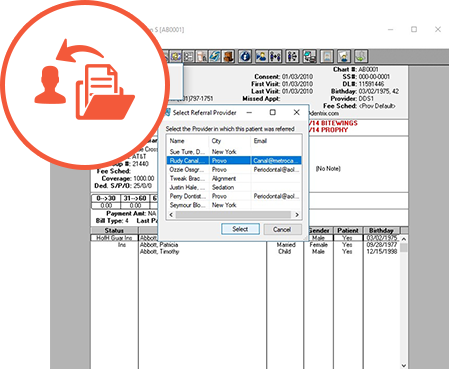The width and height of the screenshot is (449, 369).
Task: Click the HofH Guar Ins status cell
Action: click(x=114, y=238)
